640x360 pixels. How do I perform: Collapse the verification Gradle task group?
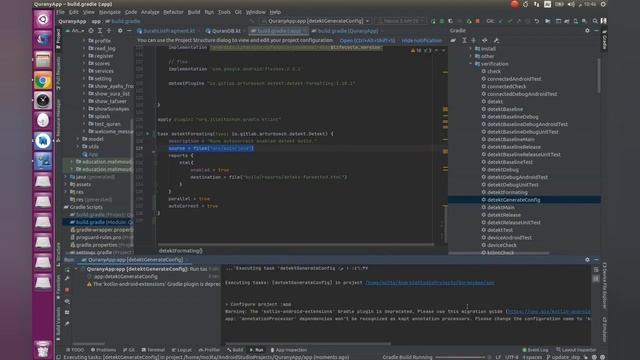point(471,64)
